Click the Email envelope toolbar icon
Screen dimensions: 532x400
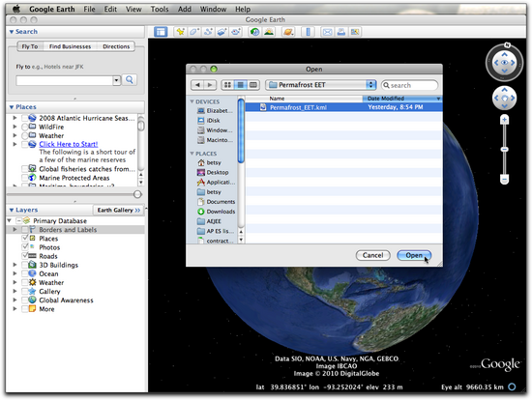tap(327, 32)
